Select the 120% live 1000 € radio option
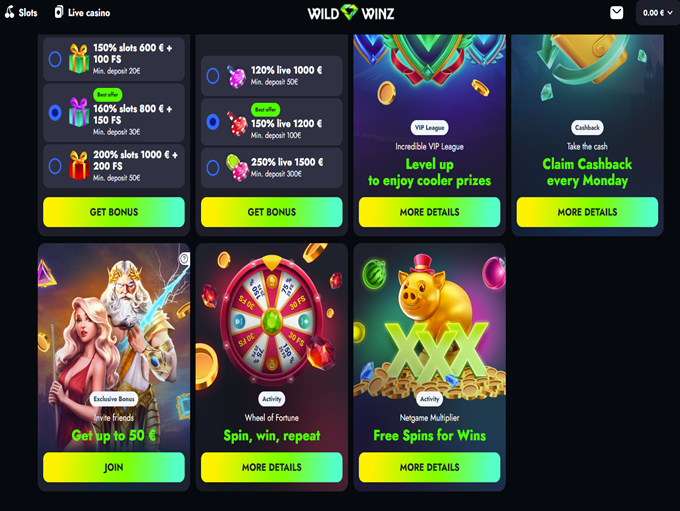The height and width of the screenshot is (511, 680). (212, 75)
